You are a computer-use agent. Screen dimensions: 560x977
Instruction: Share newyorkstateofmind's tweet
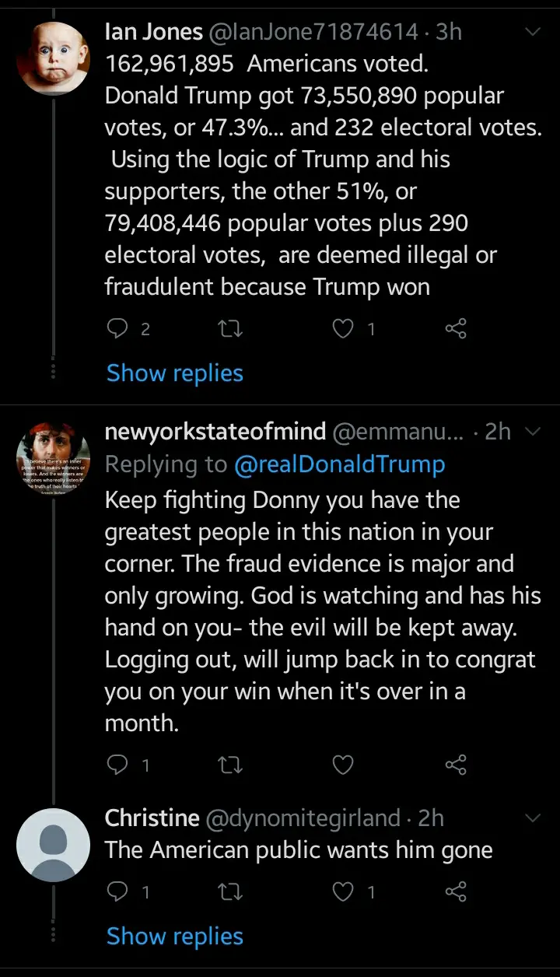tap(456, 765)
